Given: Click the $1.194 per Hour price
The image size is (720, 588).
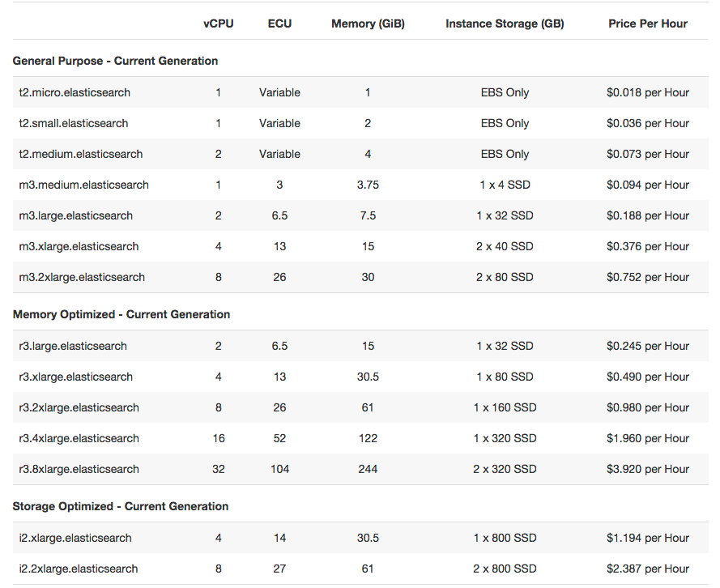Looking at the screenshot, I should 647,538.
